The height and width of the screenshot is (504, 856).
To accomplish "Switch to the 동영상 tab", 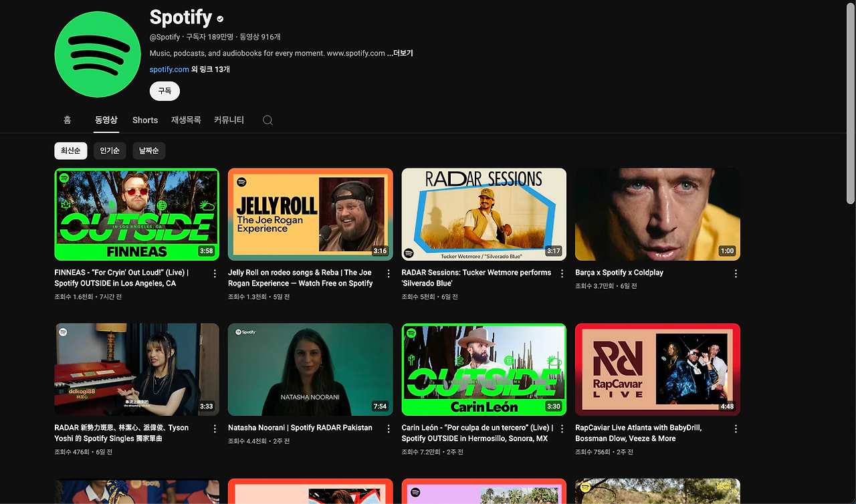I will [x=106, y=120].
